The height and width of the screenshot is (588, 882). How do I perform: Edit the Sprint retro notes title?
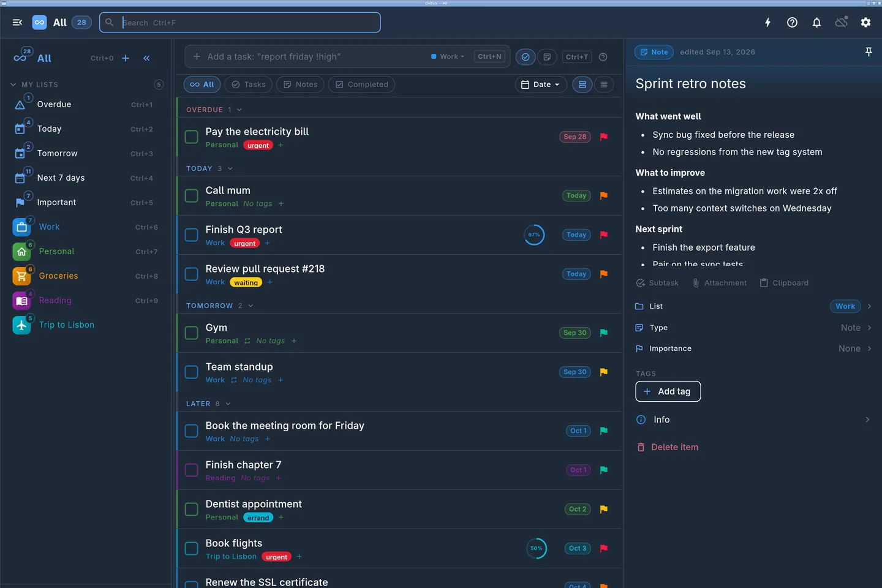pyautogui.click(x=690, y=84)
